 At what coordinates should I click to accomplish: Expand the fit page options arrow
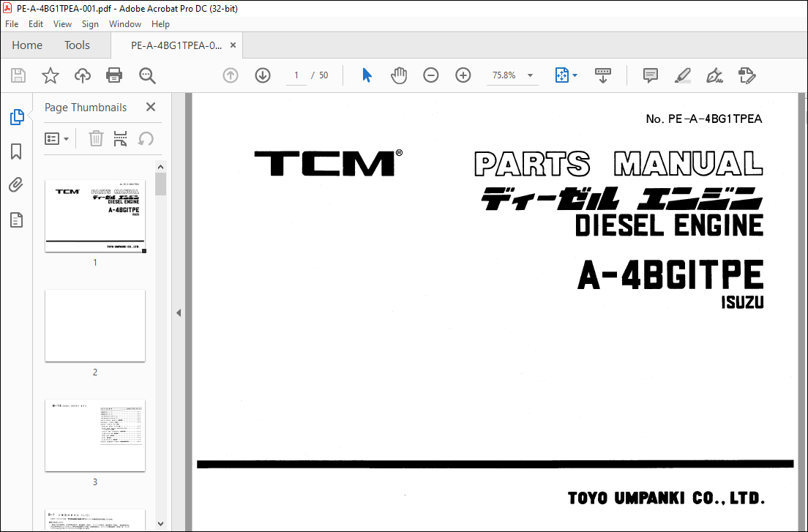coord(575,75)
